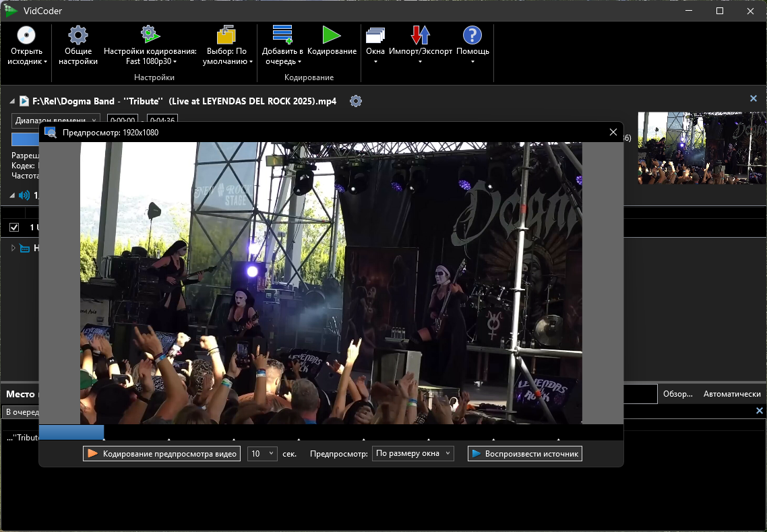
Task: Click the default picker folder icon
Action: 226,35
